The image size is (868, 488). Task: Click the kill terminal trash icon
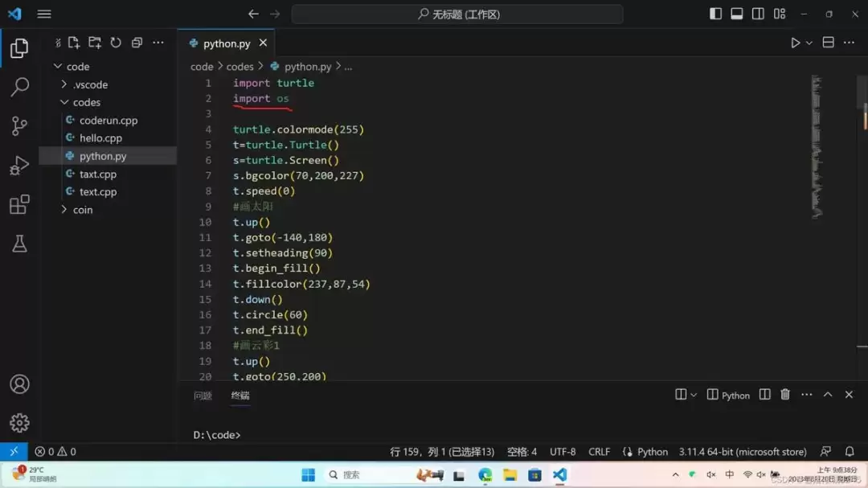784,394
